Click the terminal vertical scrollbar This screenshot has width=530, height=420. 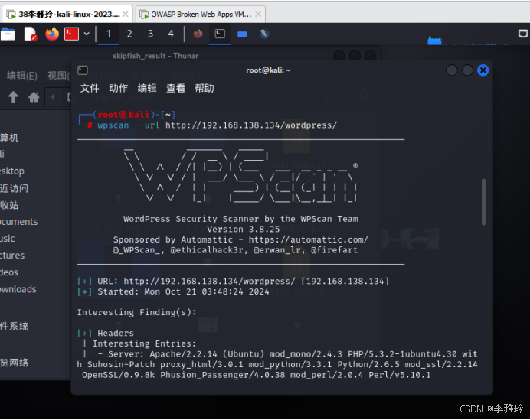[484, 202]
